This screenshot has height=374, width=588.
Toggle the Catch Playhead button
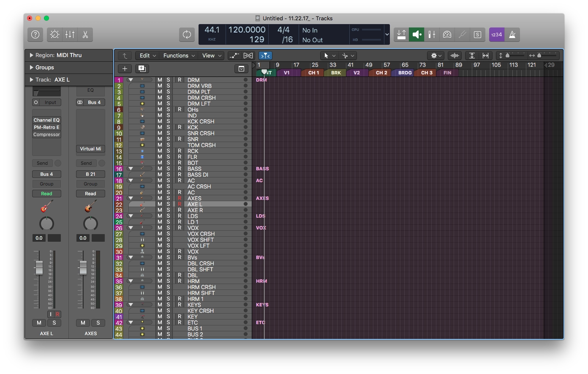click(x=265, y=56)
